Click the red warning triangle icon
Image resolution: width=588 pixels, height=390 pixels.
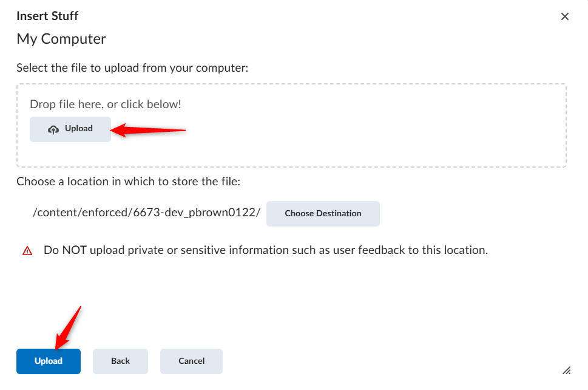(27, 251)
